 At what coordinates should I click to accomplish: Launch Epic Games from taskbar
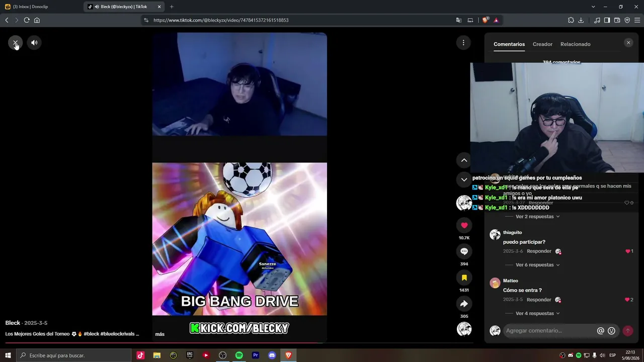(190, 355)
